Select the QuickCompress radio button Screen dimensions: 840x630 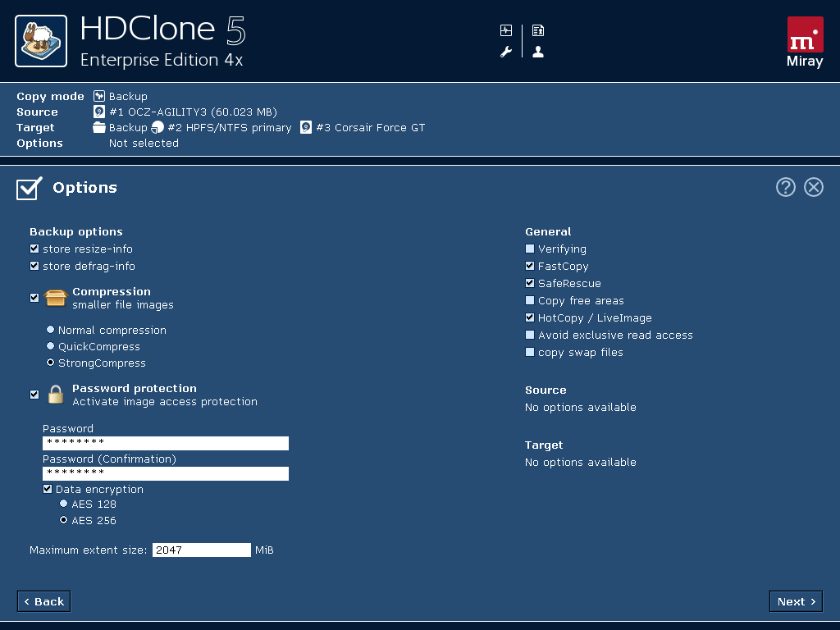point(51,346)
